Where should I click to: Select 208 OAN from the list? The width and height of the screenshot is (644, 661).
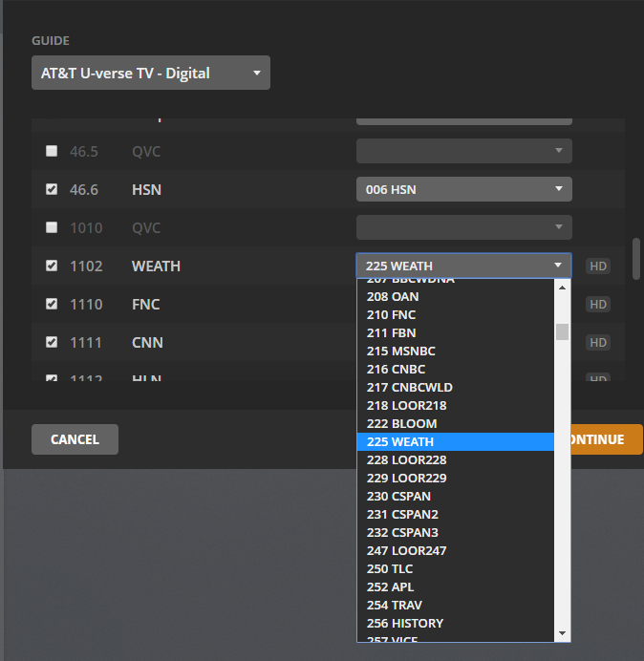(456, 297)
